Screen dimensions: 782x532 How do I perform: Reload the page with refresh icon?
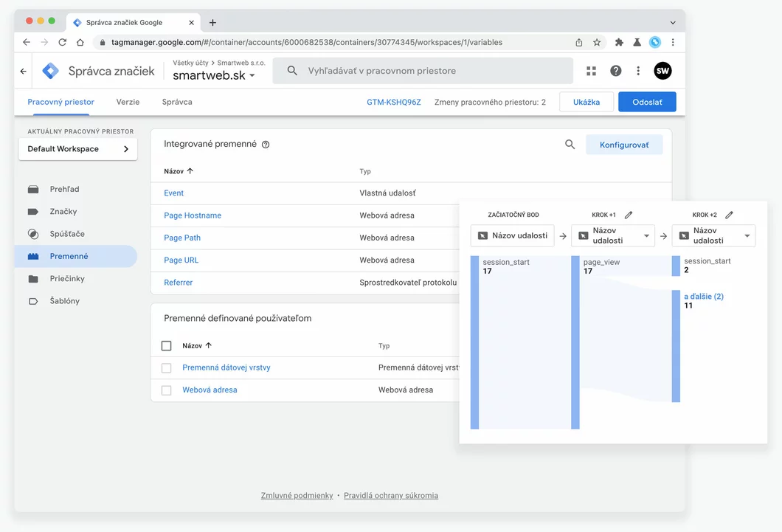[x=63, y=42]
